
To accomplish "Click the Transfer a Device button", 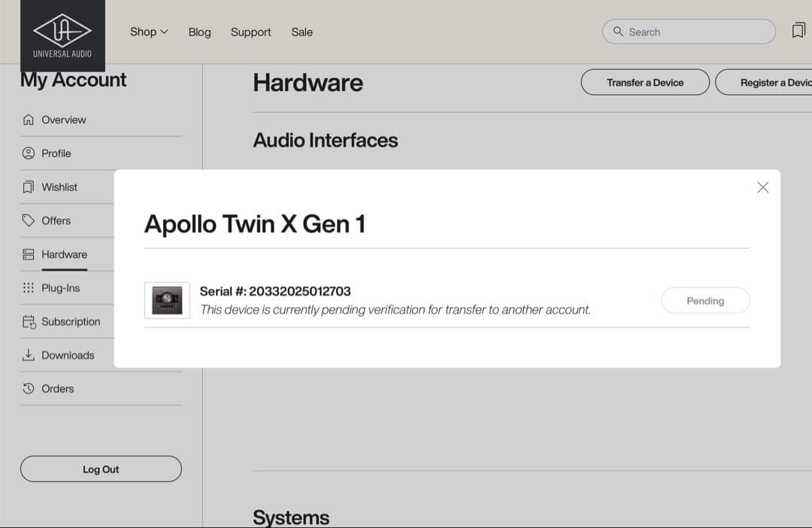I will pyautogui.click(x=644, y=82).
